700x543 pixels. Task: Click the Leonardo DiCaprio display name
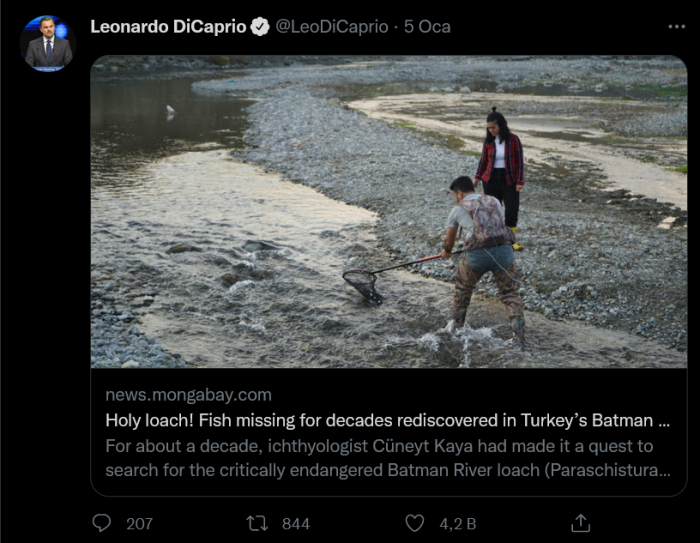168,27
